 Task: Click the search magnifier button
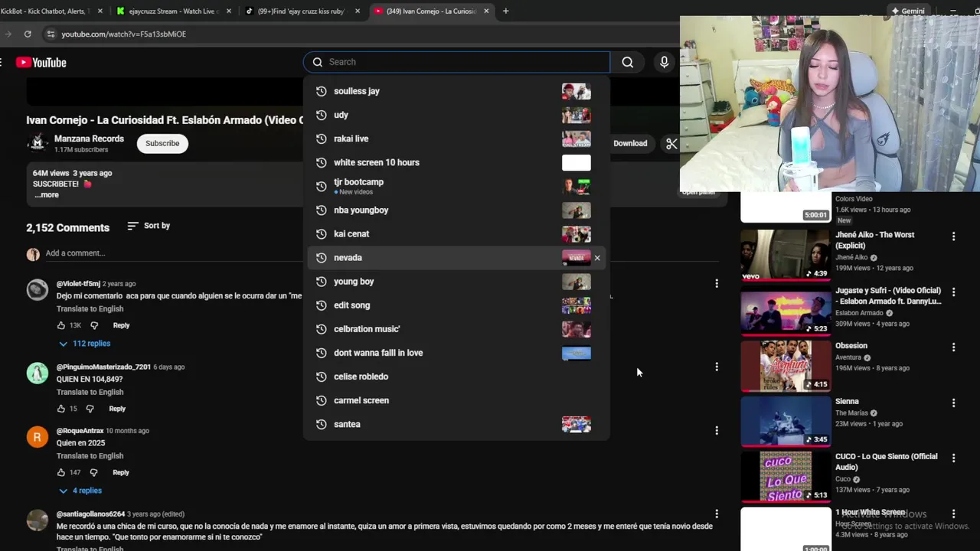(628, 62)
